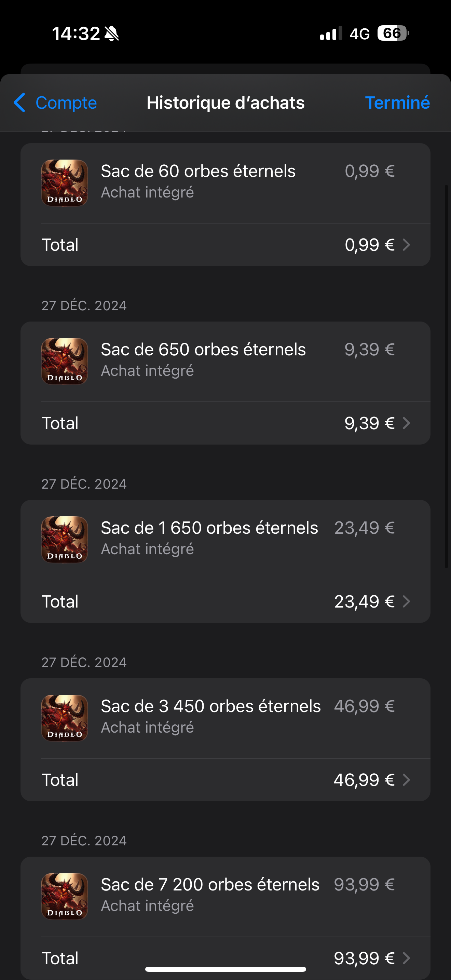Go back to Compte screen
451x980 pixels.
pyautogui.click(x=66, y=103)
